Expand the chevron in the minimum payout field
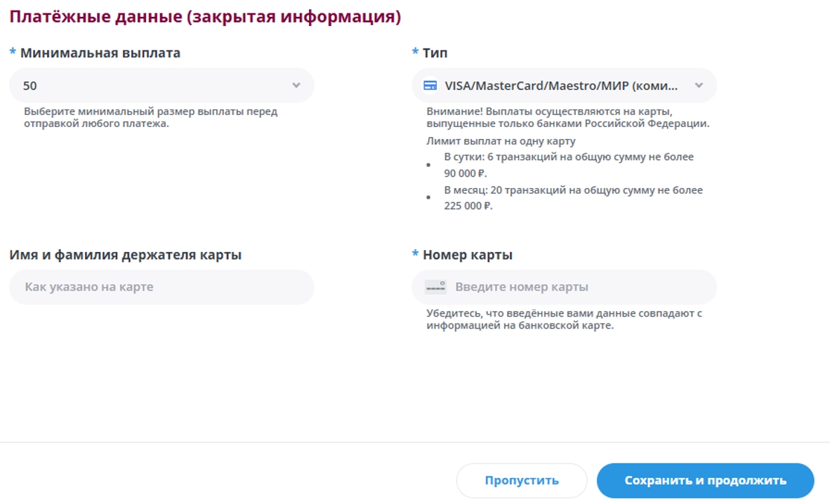 [x=296, y=85]
